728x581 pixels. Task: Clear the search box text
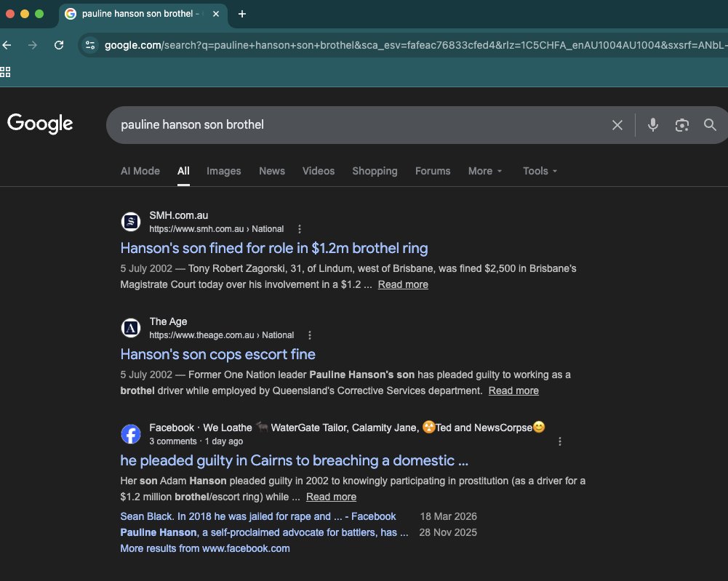(617, 125)
